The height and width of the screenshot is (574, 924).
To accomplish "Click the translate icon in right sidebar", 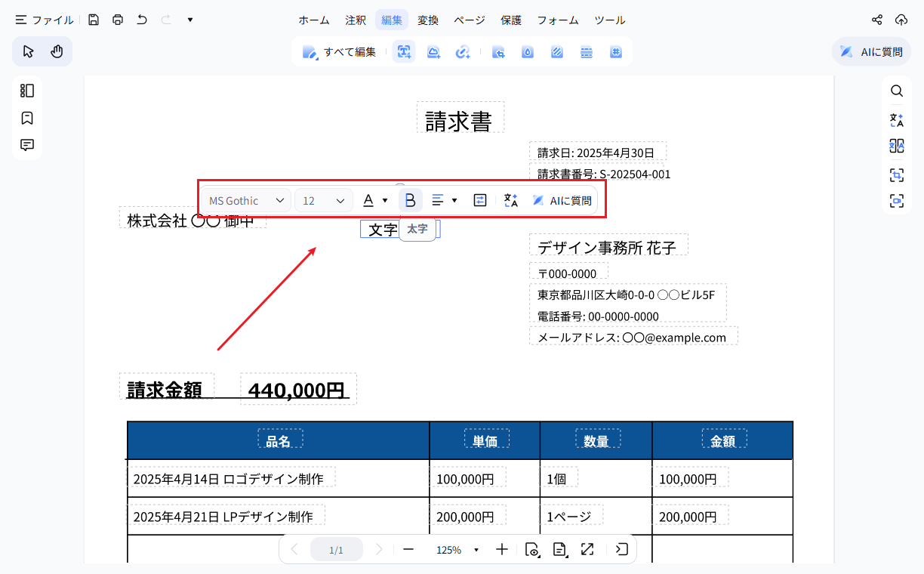I will coord(897,119).
